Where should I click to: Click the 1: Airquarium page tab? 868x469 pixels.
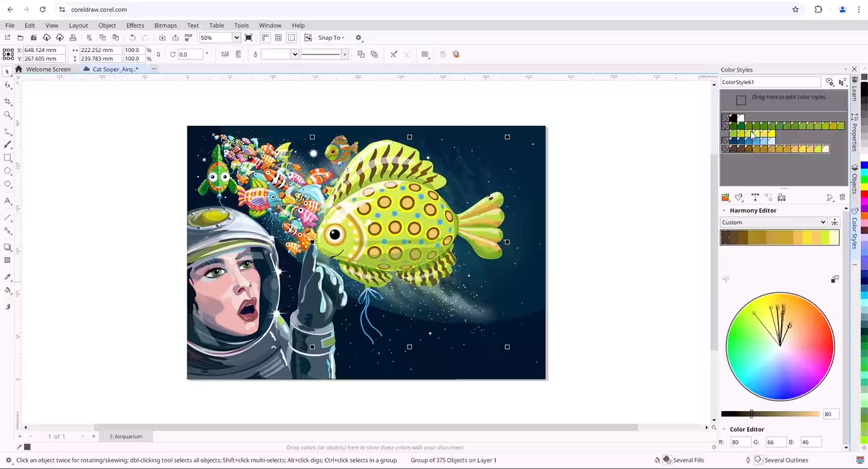click(x=126, y=436)
